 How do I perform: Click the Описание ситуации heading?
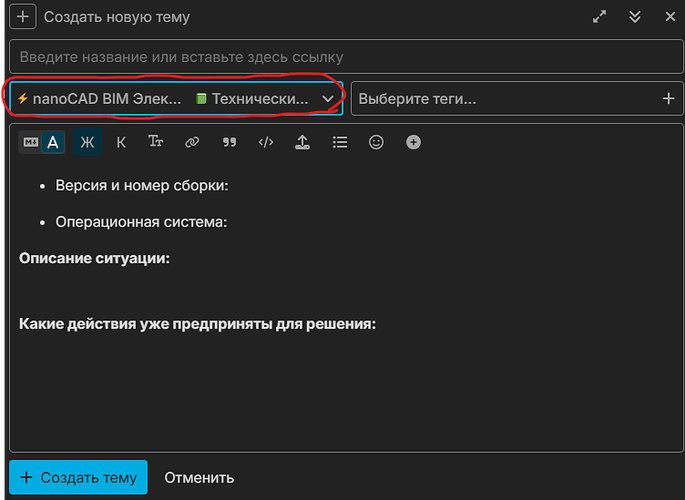[94, 259]
